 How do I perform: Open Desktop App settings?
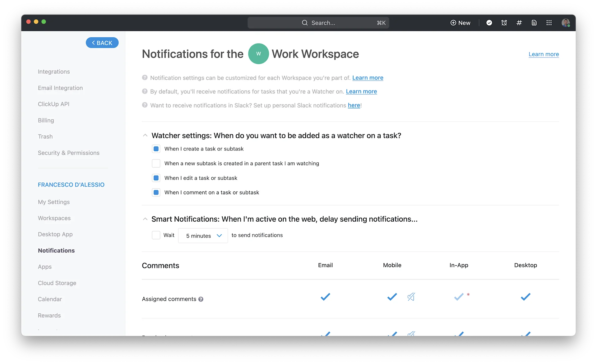point(55,234)
